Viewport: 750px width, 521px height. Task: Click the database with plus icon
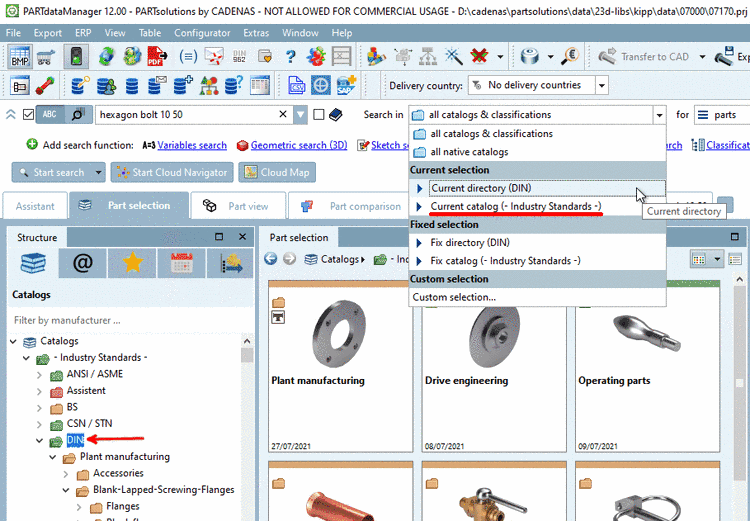point(183,86)
